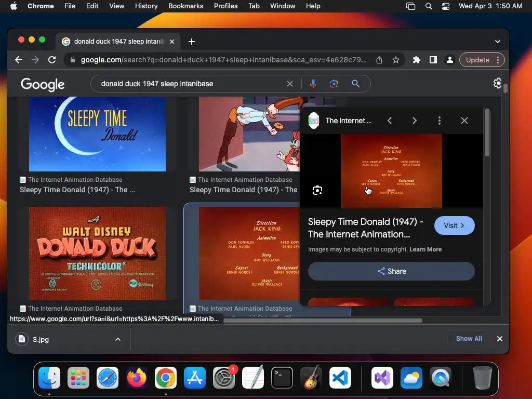Go to the Google logo homepage
Screen dimensions: 532x399
[x=43, y=84]
